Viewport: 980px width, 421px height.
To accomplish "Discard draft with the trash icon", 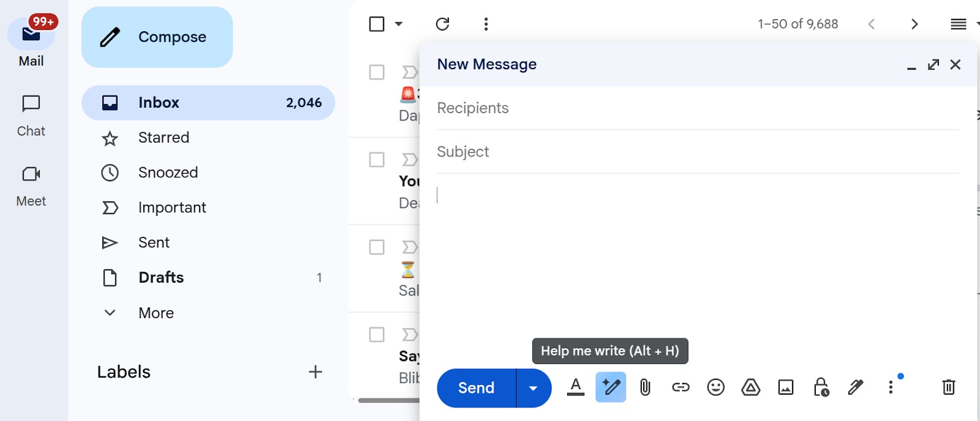I will click(x=948, y=387).
